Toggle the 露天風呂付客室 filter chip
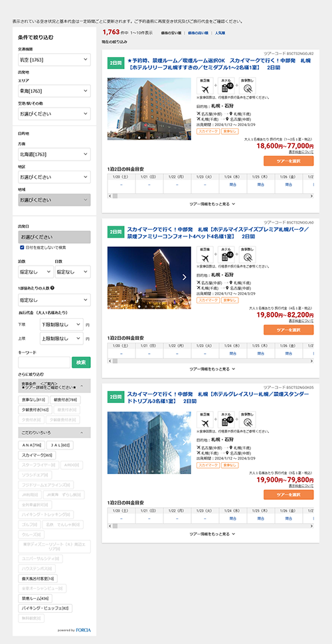Screen dimensions: 332x644 38,578
